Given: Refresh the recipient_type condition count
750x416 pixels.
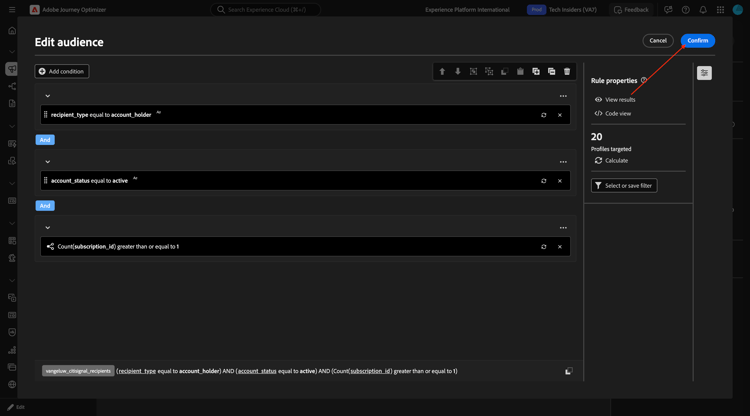Looking at the screenshot, I should 543,115.
